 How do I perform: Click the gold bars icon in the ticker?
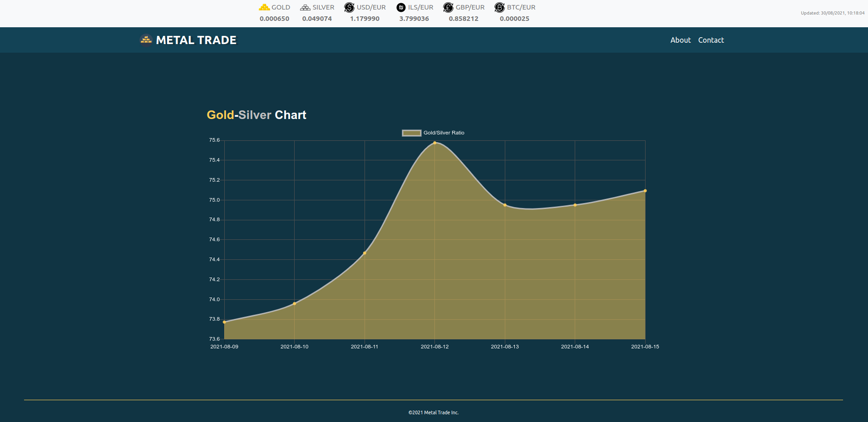264,7
